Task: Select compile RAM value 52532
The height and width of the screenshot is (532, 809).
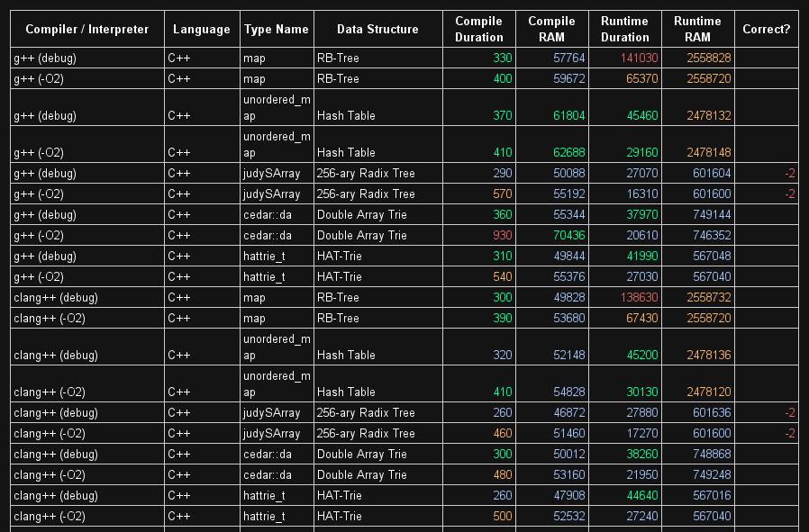Action: [x=569, y=516]
